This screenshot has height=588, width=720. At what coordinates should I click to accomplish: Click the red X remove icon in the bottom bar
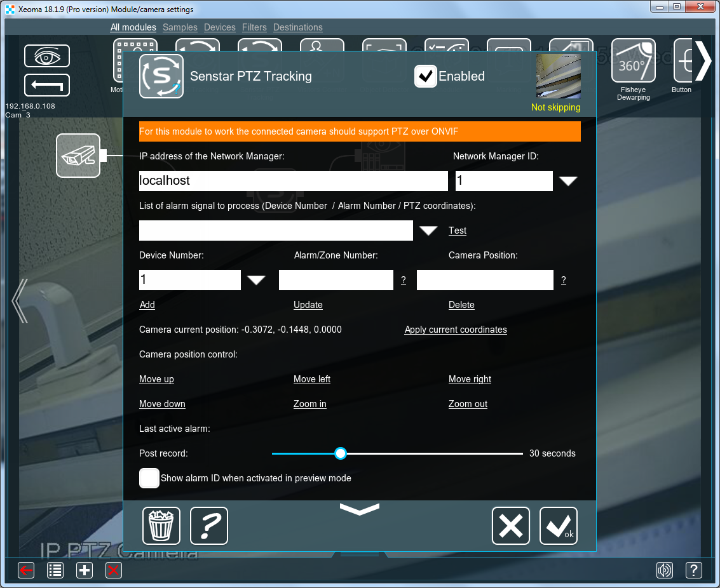113,571
